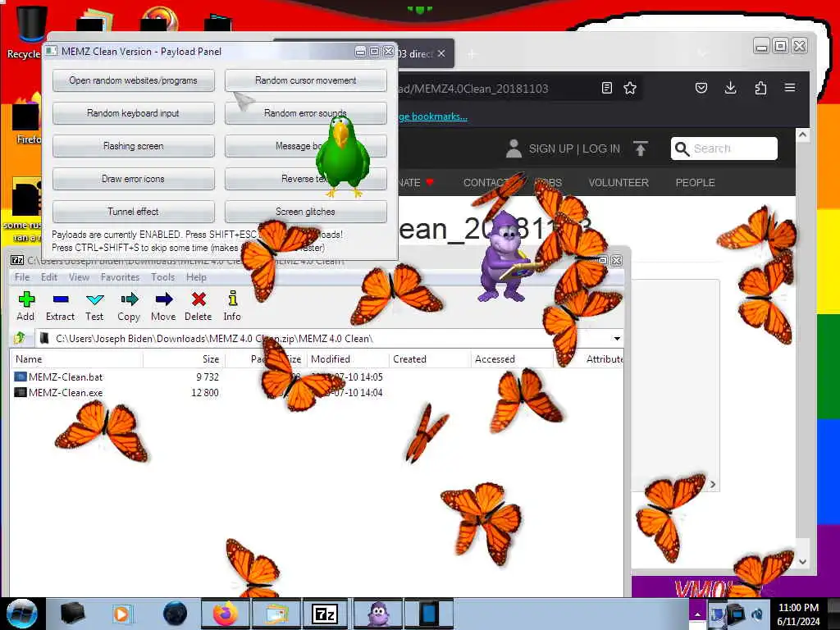Click the website Search field
The width and height of the screenshot is (840, 630).
coord(724,148)
